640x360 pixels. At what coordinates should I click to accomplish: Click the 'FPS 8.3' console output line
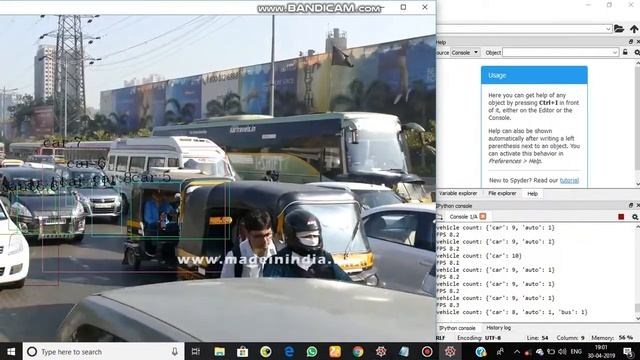coord(448,305)
